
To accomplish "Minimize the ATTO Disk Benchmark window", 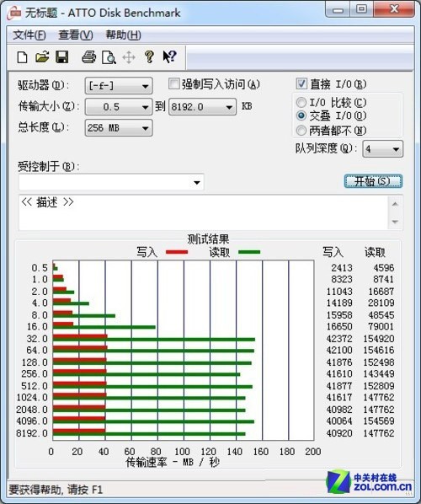I will 338,10.
